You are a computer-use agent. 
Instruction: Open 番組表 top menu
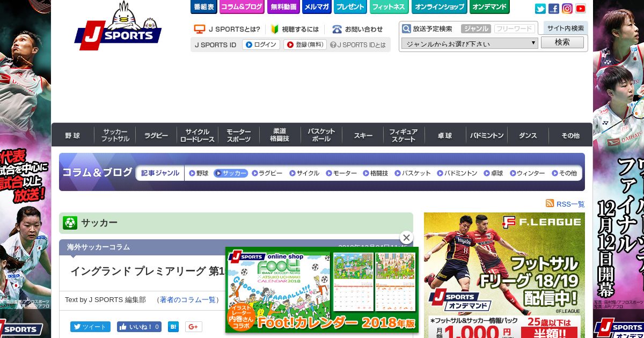coord(203,7)
